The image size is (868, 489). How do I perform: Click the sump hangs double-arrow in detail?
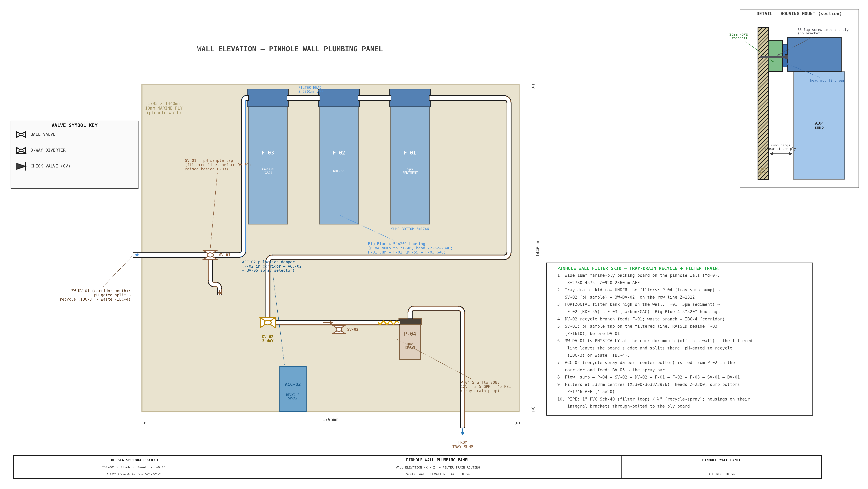point(781,154)
